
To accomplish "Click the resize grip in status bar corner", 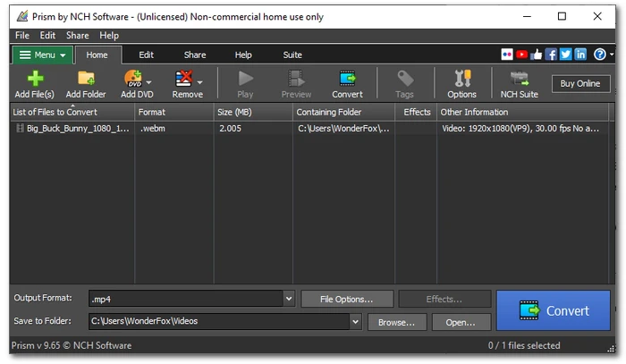I will coord(611,349).
